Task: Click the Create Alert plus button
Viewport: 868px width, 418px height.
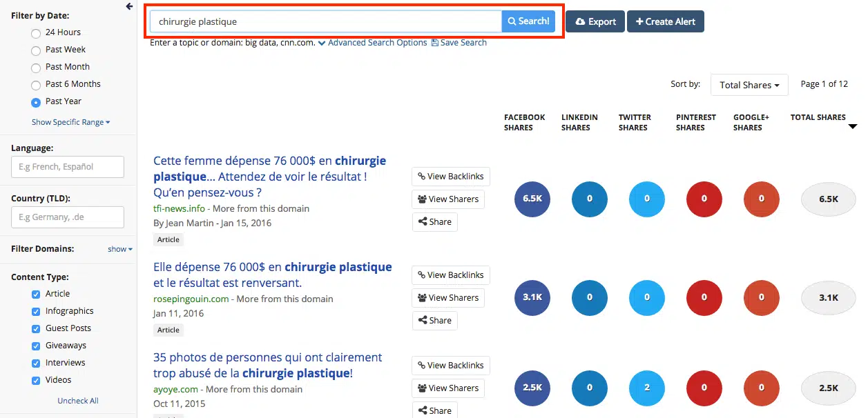Action: coord(665,21)
